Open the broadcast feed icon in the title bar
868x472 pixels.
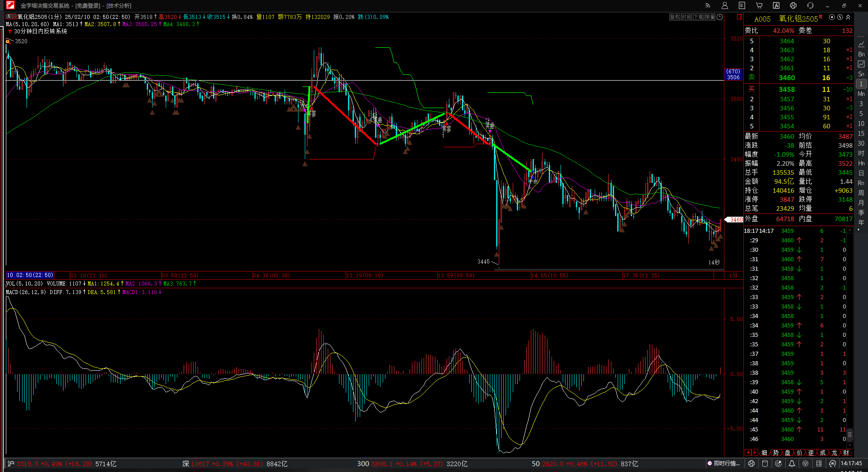pos(708,5)
